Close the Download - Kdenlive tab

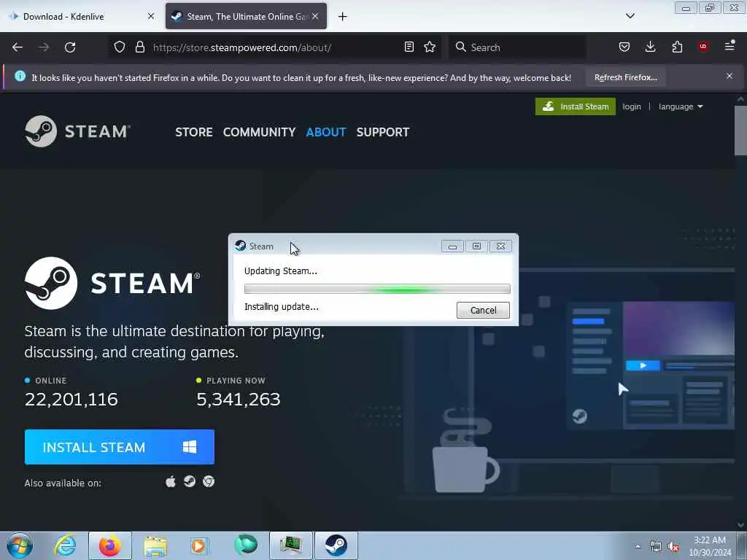(151, 16)
